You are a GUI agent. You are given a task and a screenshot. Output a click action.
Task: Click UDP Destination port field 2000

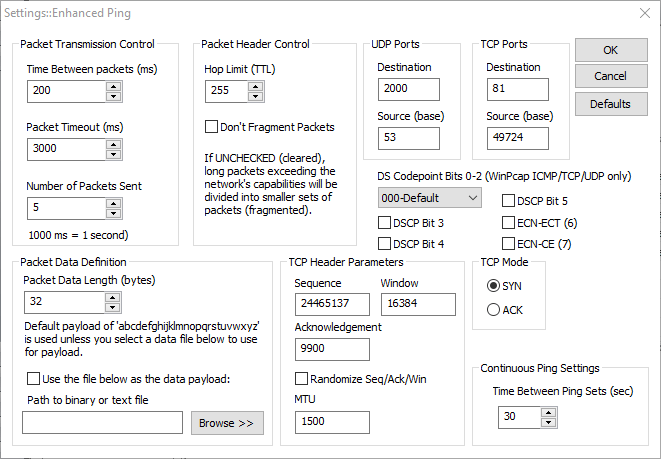click(x=409, y=89)
